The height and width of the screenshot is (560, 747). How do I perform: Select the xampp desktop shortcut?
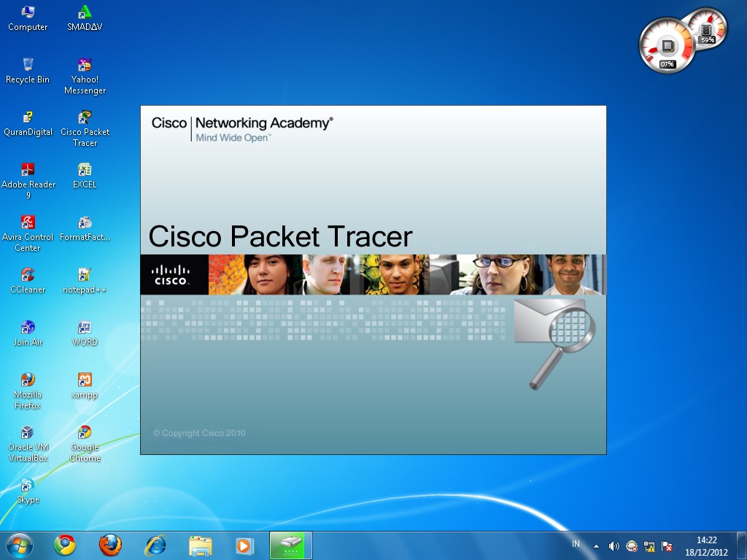pyautogui.click(x=85, y=386)
